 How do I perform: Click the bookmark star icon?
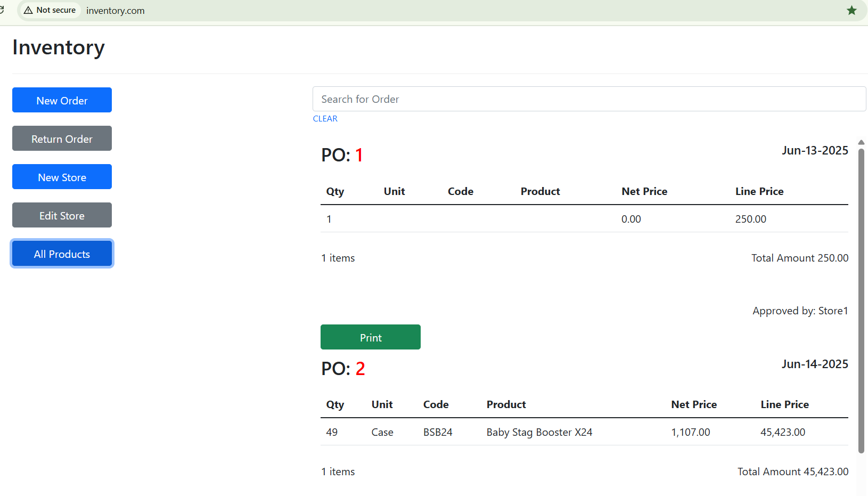click(x=851, y=11)
